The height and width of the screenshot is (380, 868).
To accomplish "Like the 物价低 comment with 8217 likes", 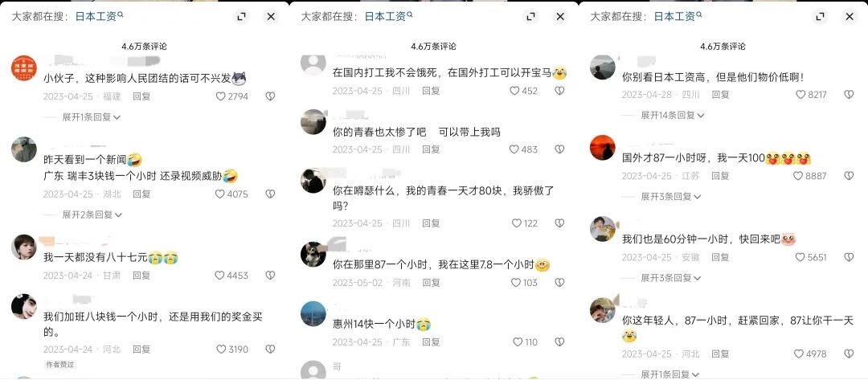I will [x=800, y=95].
